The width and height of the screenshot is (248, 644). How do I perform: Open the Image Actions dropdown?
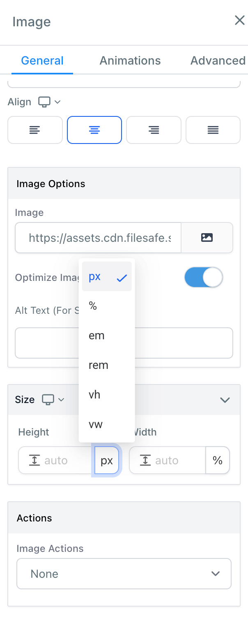pyautogui.click(x=124, y=574)
